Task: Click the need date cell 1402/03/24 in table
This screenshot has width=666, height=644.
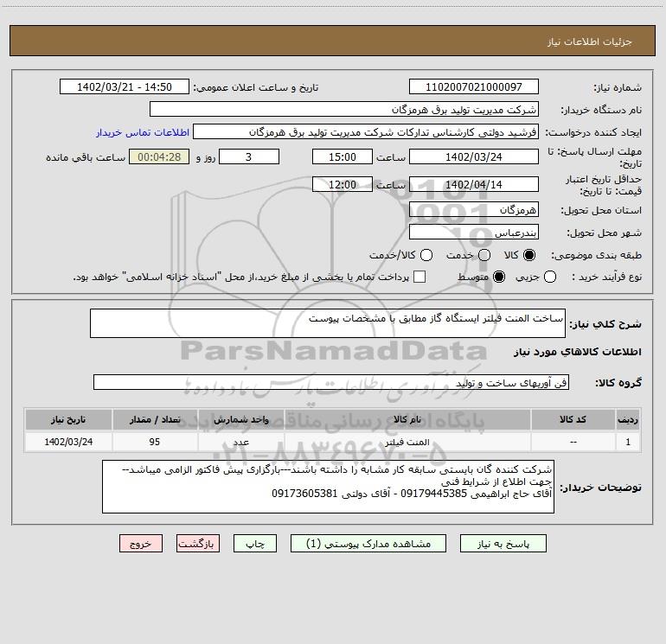Action: click(x=68, y=442)
